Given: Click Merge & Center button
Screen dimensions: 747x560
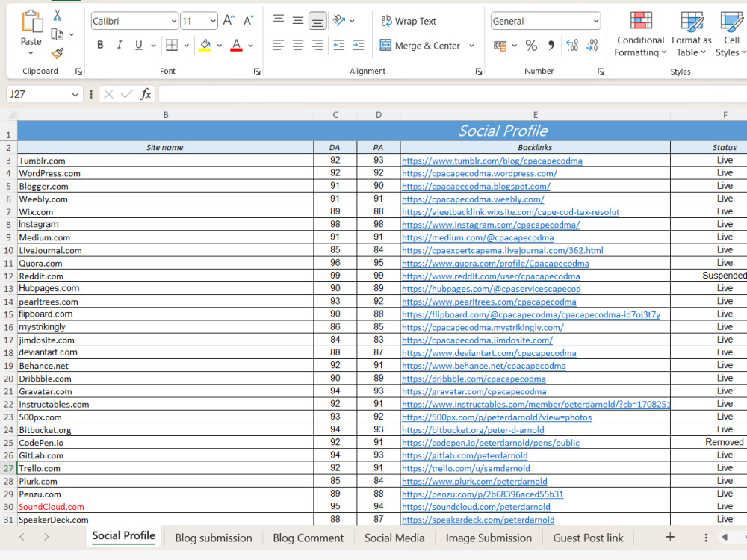Looking at the screenshot, I should [420, 46].
